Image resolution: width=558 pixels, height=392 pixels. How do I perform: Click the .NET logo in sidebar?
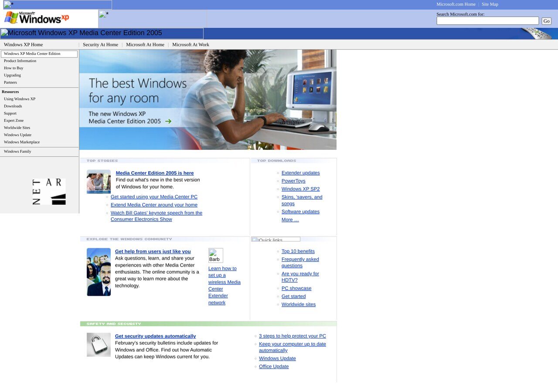click(x=49, y=192)
